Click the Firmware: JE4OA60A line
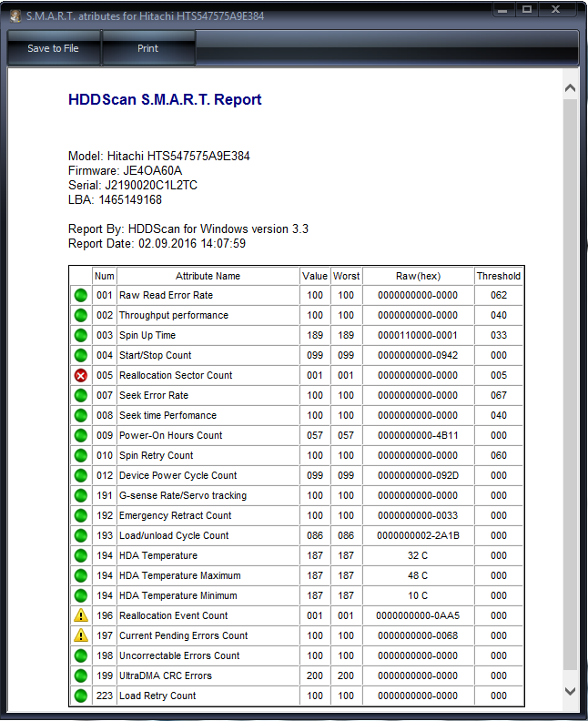This screenshot has width=588, height=721. coord(125,171)
